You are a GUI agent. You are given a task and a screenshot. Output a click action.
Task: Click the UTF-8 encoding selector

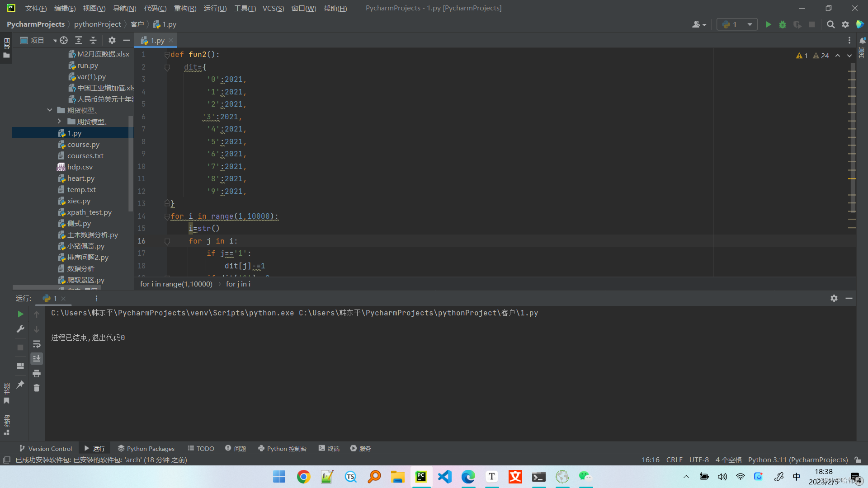click(x=698, y=460)
